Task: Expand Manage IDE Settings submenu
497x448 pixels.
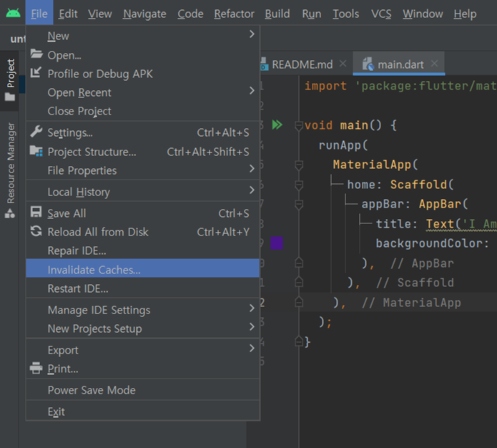Action: [x=252, y=308]
